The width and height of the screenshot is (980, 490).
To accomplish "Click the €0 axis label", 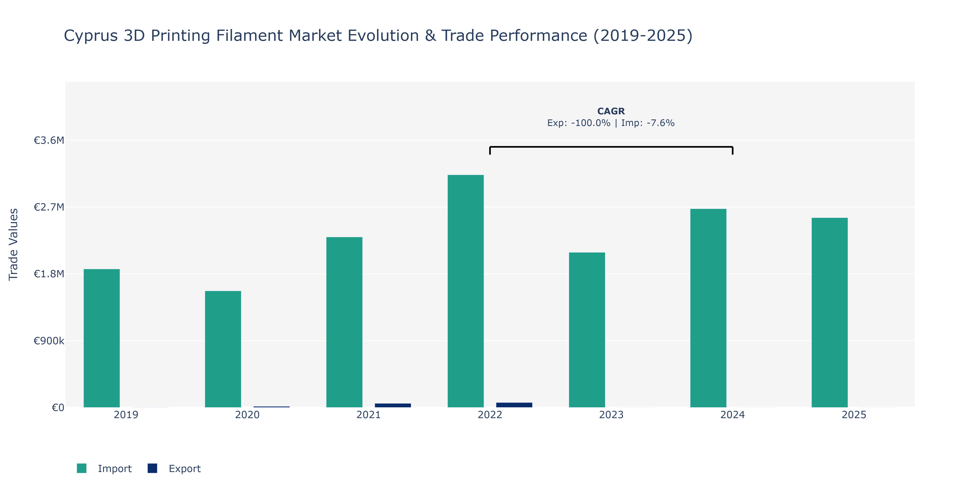I will (x=58, y=408).
